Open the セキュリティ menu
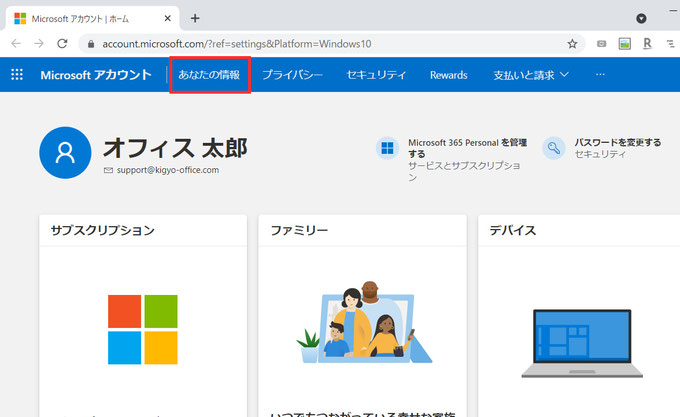680x417 pixels. [x=376, y=75]
